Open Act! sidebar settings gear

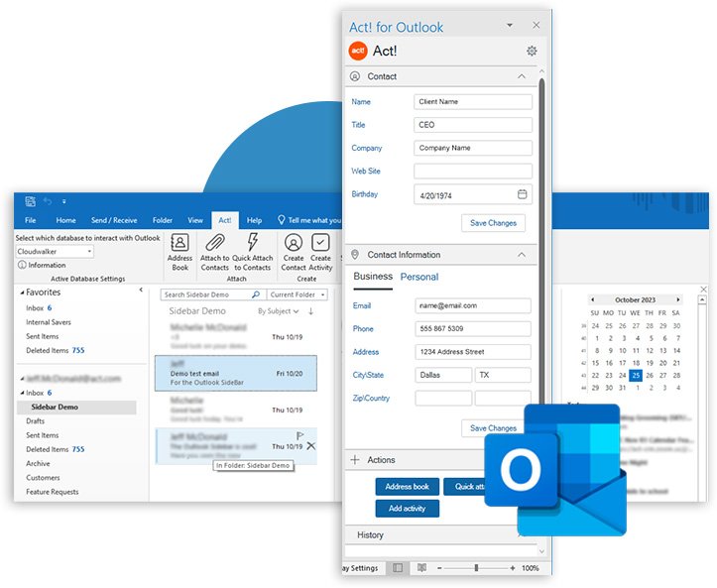tap(532, 52)
